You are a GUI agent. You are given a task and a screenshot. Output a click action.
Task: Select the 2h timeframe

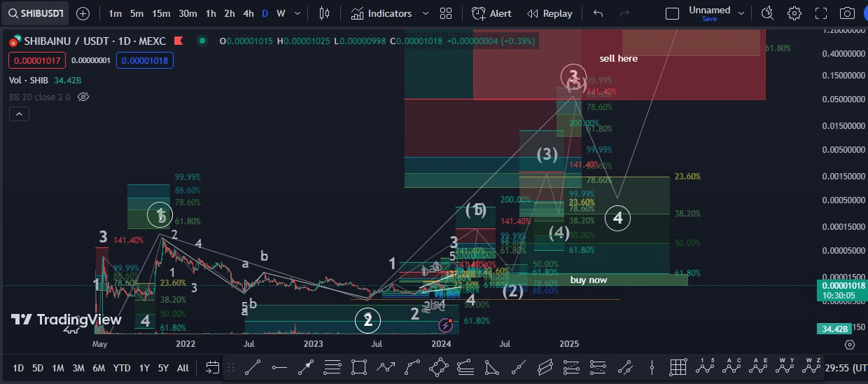pos(230,13)
